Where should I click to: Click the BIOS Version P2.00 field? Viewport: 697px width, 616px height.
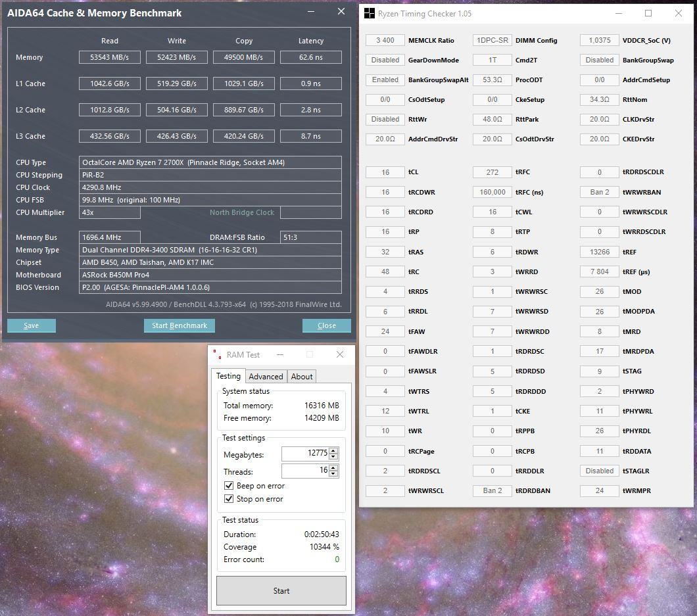(x=210, y=287)
